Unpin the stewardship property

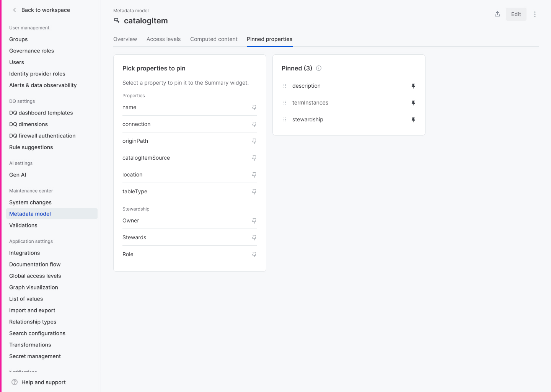[x=413, y=120]
